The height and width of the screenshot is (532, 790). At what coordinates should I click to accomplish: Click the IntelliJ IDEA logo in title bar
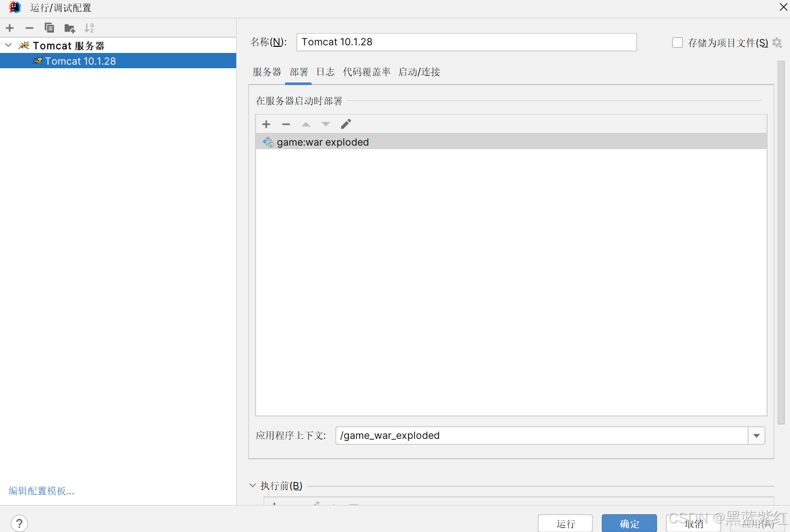(15, 7)
